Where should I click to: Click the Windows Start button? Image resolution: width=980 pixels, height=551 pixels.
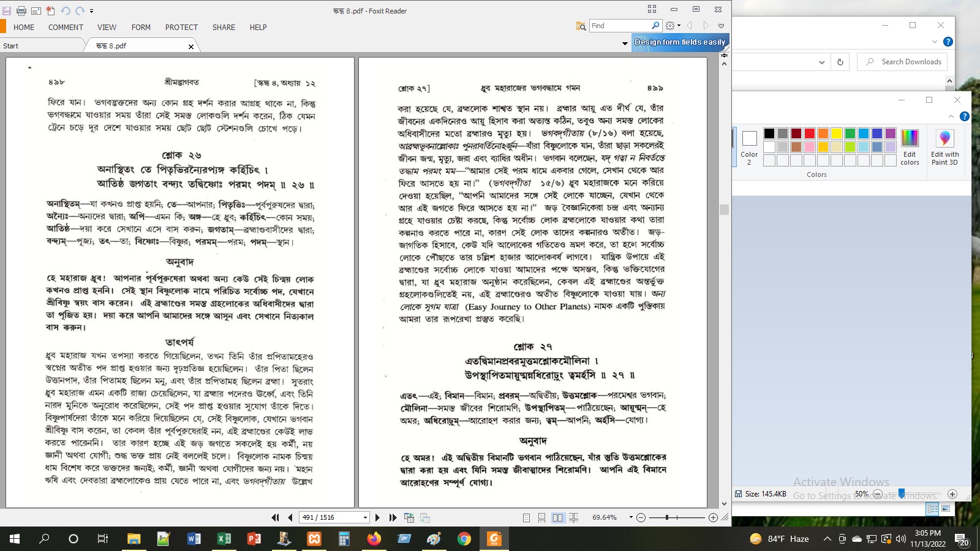[x=15, y=539]
